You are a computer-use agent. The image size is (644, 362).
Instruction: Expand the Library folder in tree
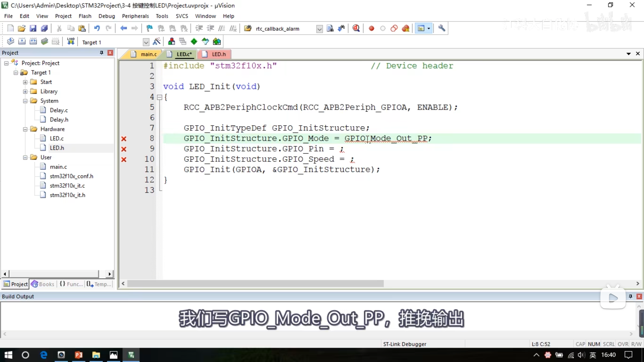pos(25,92)
